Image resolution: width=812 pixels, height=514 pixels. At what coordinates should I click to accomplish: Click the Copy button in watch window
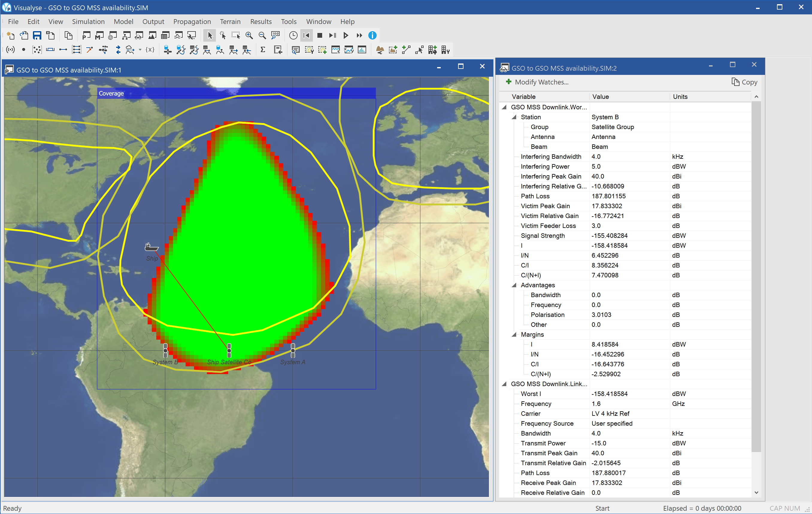click(744, 82)
